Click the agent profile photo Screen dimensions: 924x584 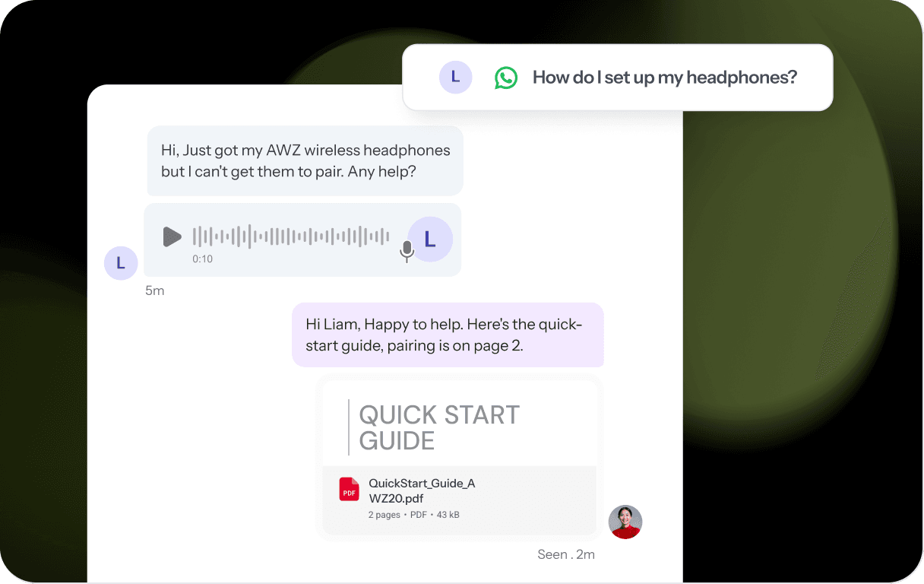(625, 522)
